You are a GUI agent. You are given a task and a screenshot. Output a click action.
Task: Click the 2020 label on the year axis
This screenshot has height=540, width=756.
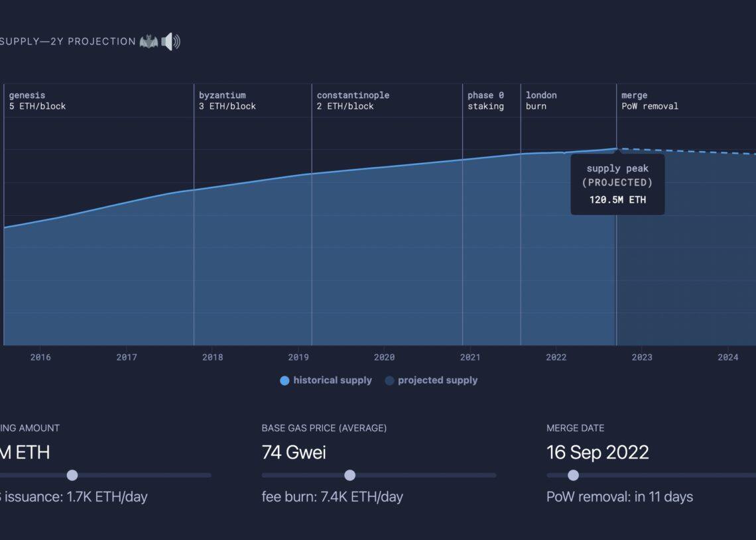click(x=384, y=357)
